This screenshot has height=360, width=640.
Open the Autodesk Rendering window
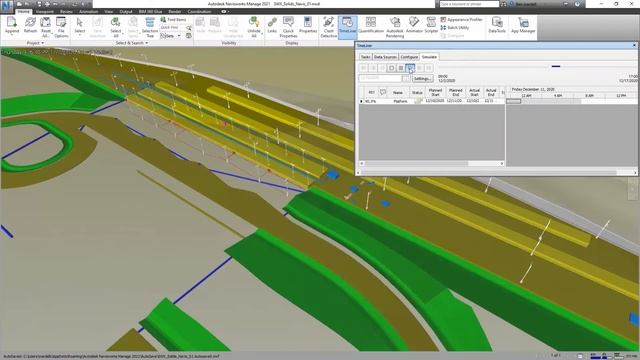coord(395,27)
